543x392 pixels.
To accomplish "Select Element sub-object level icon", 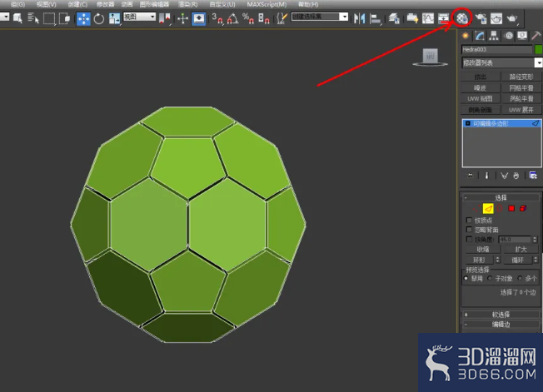I will (x=523, y=208).
